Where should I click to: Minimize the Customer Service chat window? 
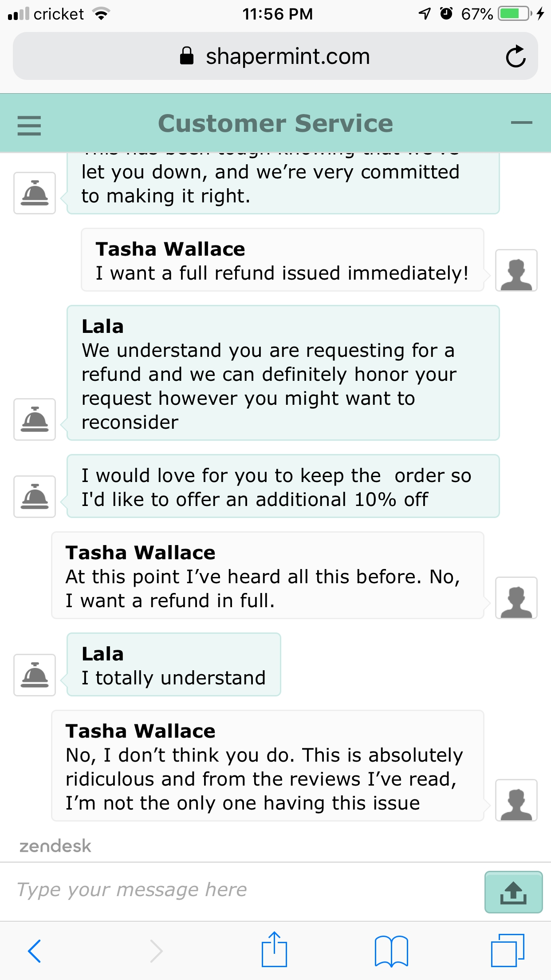click(x=521, y=123)
